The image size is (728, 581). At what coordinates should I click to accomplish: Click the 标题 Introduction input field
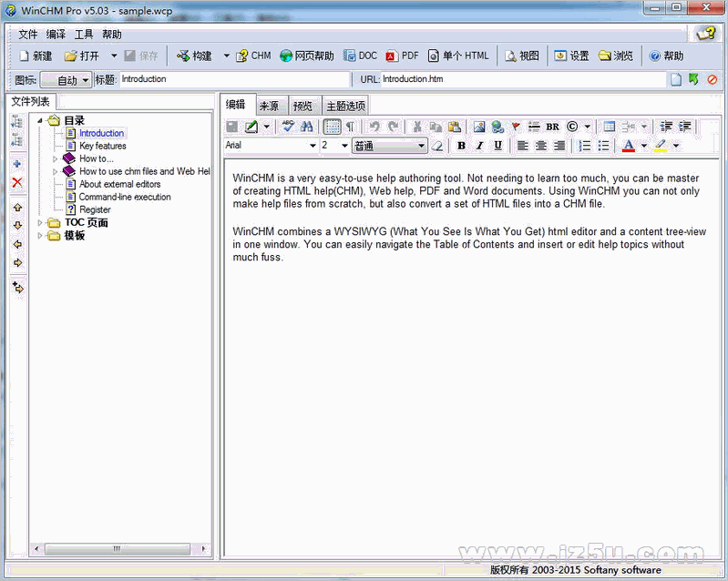(234, 79)
